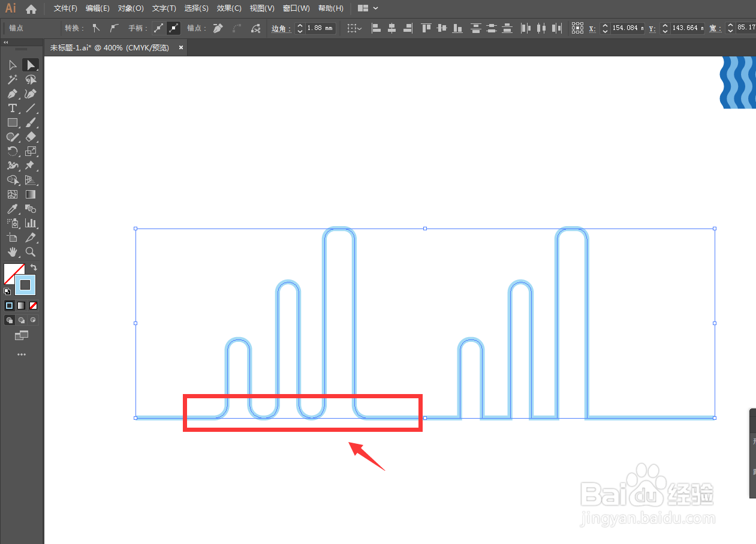Open the 编辑(E) menu
Screen dimensions: 756x544
coord(98,8)
